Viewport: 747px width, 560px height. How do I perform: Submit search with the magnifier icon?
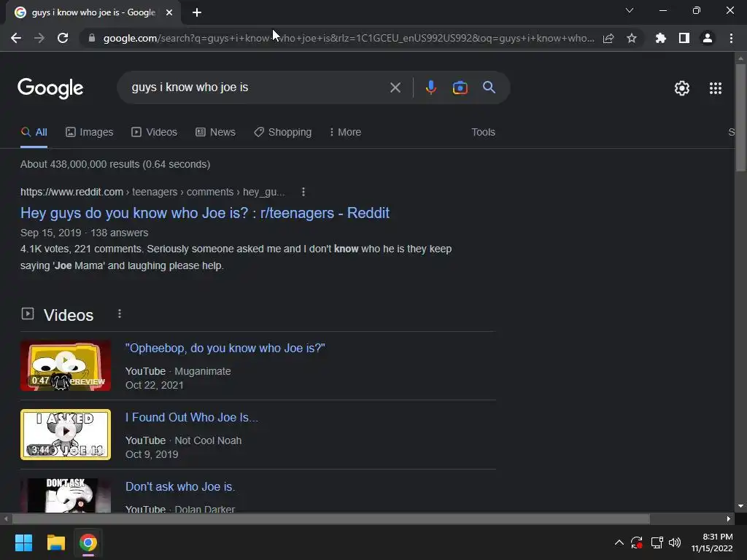click(489, 87)
